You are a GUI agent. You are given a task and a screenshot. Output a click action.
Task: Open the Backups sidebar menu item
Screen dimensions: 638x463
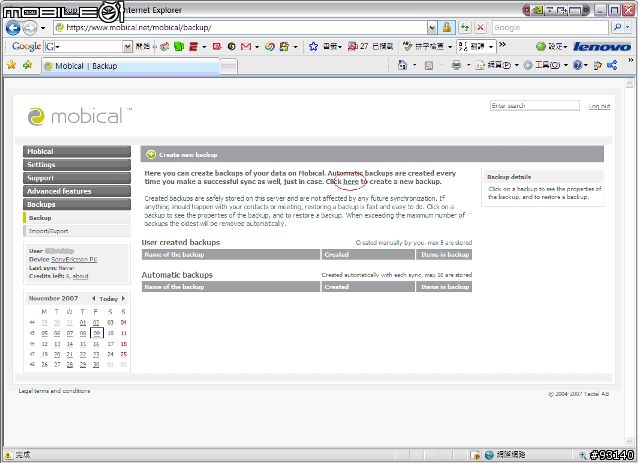tap(77, 204)
